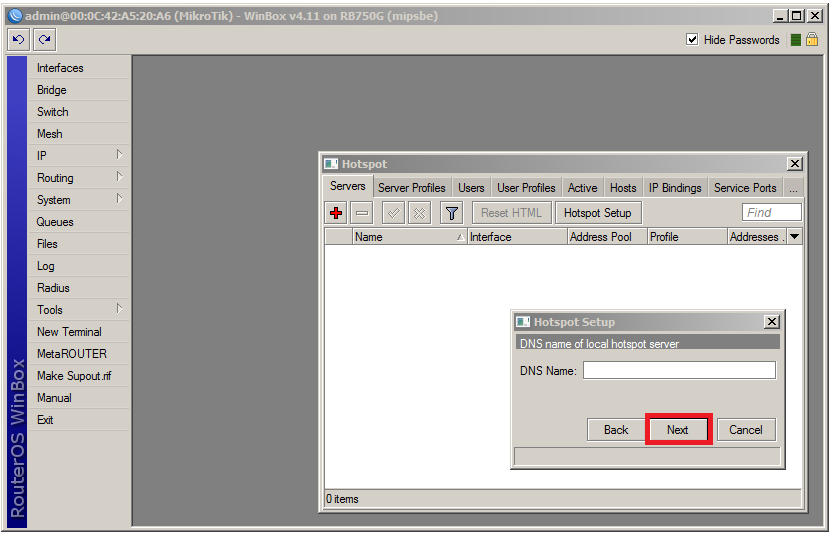Click the DNS Name input field
831x534 pixels.
pyautogui.click(x=679, y=371)
